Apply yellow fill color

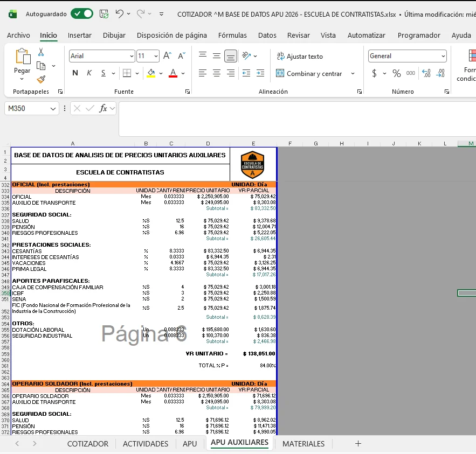point(151,73)
